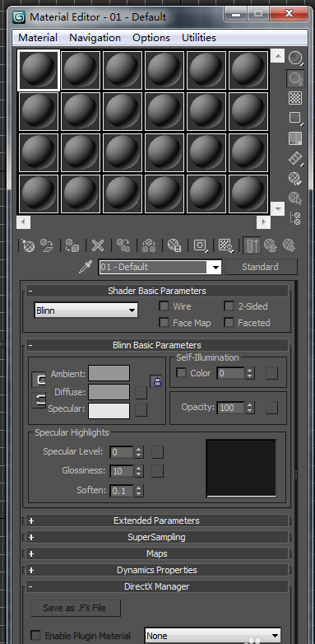This screenshot has height=644, width=315.
Task: Click the Make Unique icon
Action: pyautogui.click(x=149, y=245)
